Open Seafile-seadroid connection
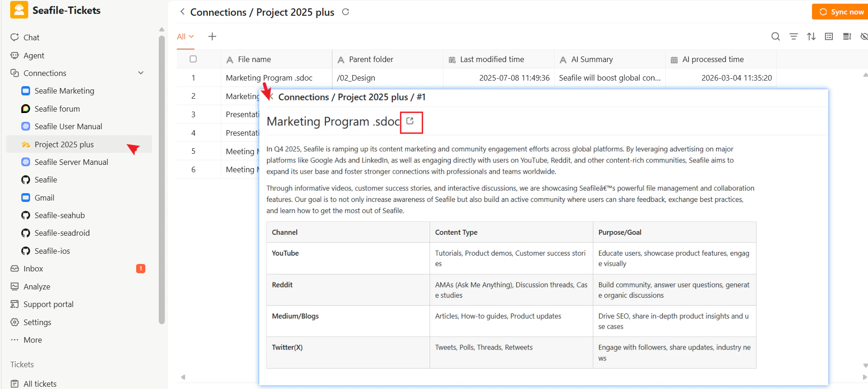This screenshot has width=868, height=389. 62,233
